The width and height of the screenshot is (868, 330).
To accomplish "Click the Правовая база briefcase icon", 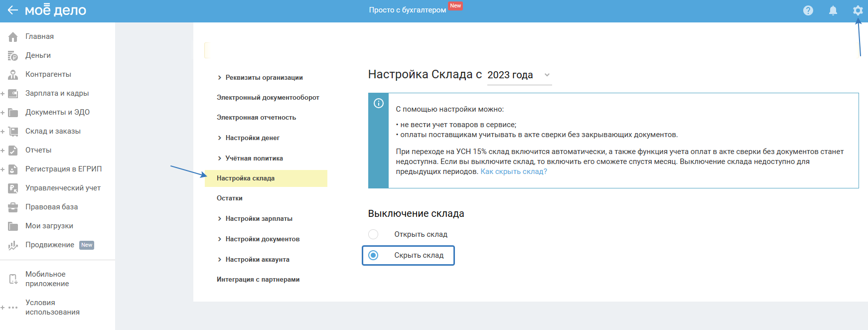I will click(13, 207).
